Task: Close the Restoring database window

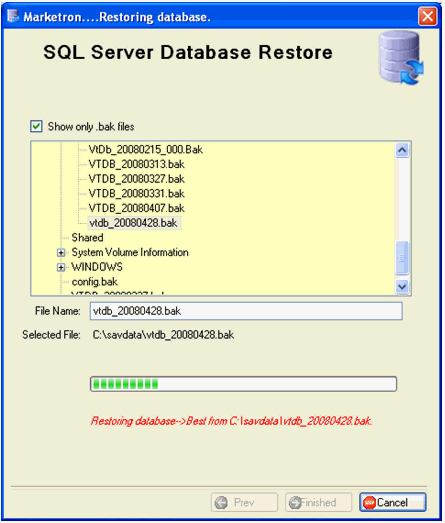Action: (x=428, y=16)
